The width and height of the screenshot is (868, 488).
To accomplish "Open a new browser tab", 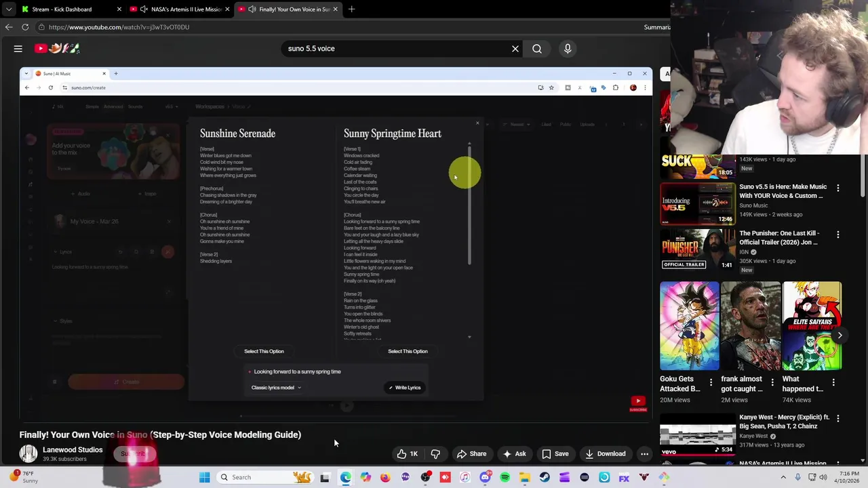I will pos(351,9).
